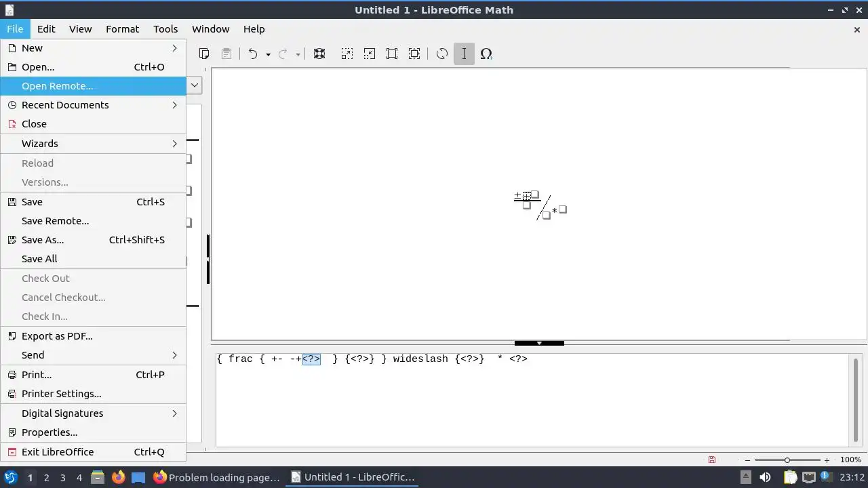The width and height of the screenshot is (868, 488).
Task: Expand the Send submenu
Action: (93, 355)
